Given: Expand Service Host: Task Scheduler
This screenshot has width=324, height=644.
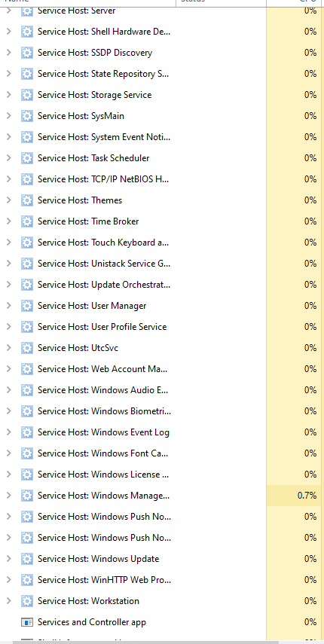Looking at the screenshot, I should tap(8, 158).
